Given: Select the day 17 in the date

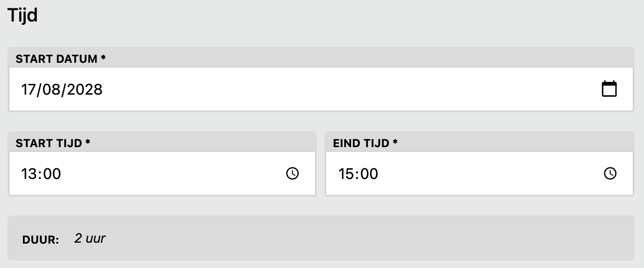Looking at the screenshot, I should 29,89.
